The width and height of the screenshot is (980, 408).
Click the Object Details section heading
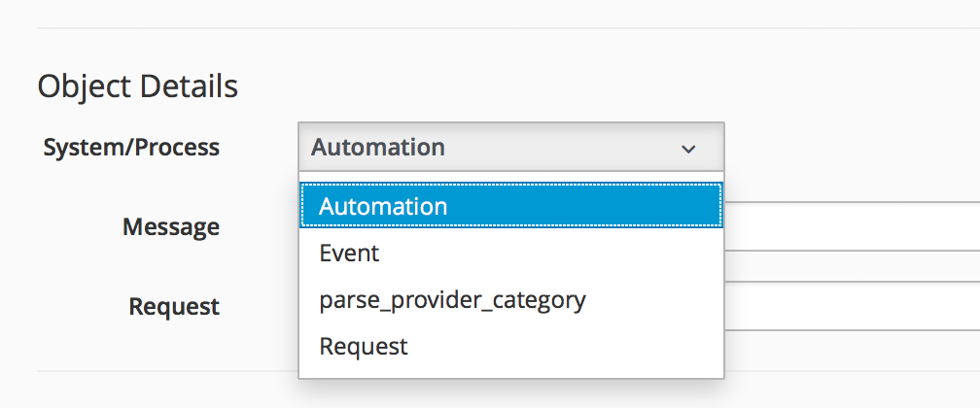click(x=137, y=86)
